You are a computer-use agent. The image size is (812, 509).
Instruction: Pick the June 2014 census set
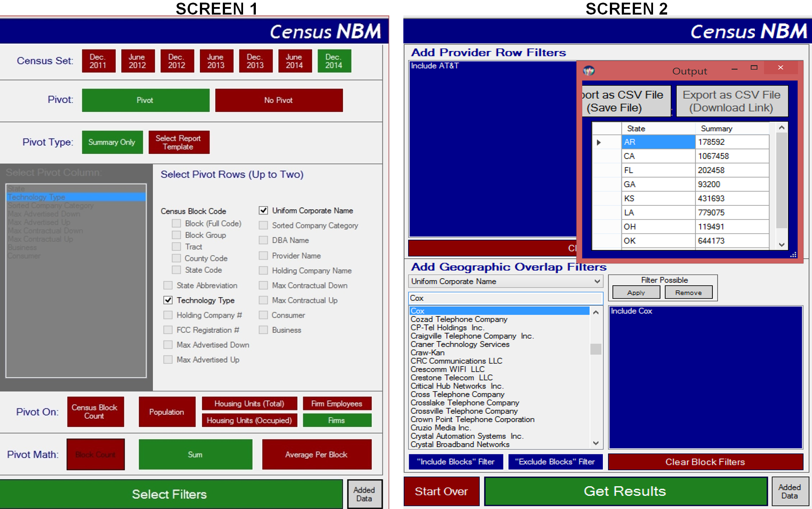tap(295, 61)
